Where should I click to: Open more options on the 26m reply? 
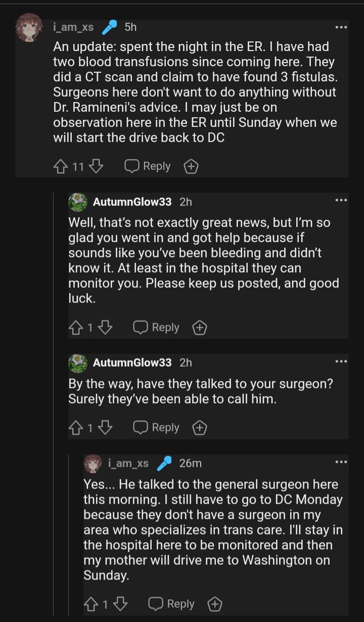point(341,462)
